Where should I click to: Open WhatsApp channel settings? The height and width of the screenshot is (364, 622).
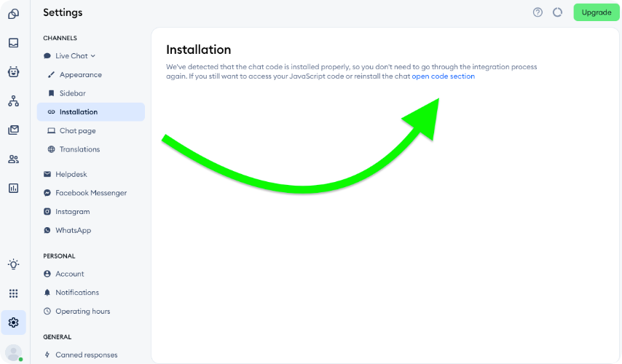tap(73, 230)
